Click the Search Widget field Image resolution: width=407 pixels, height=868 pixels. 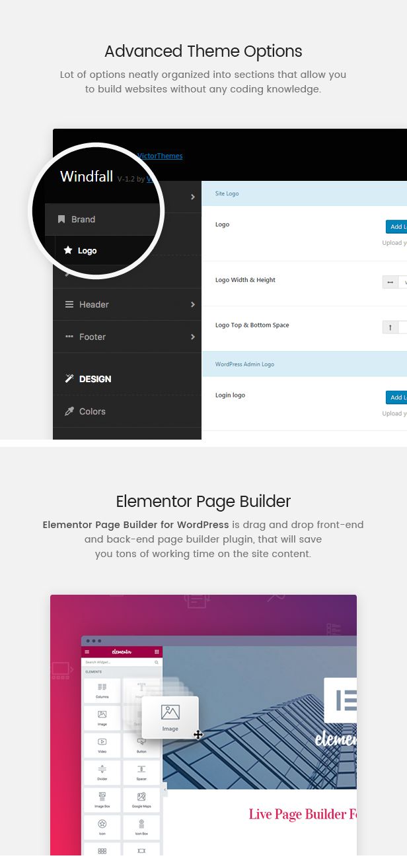119,662
